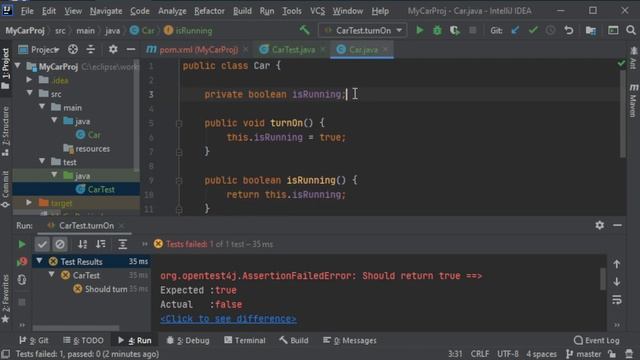Viewport: 640px width, 360px height.
Task: Open the 9: Git tool window
Action: [33, 340]
